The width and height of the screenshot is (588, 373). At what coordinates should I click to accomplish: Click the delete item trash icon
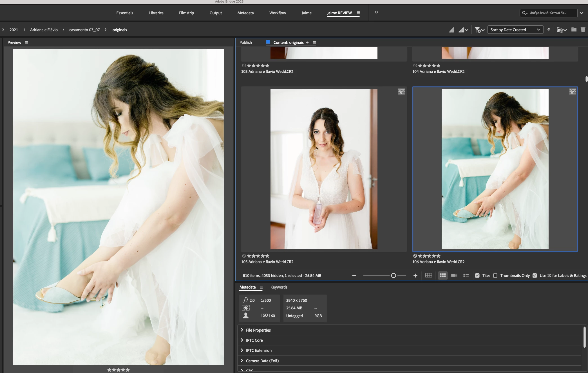click(x=583, y=30)
